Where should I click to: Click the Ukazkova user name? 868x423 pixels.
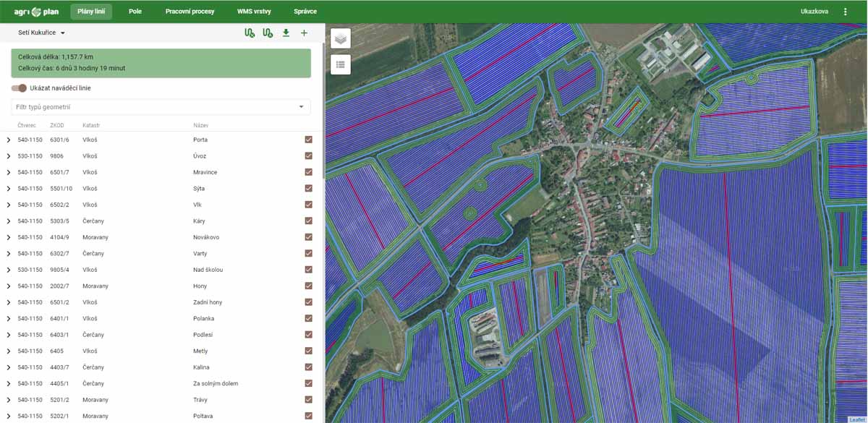pyautogui.click(x=814, y=12)
